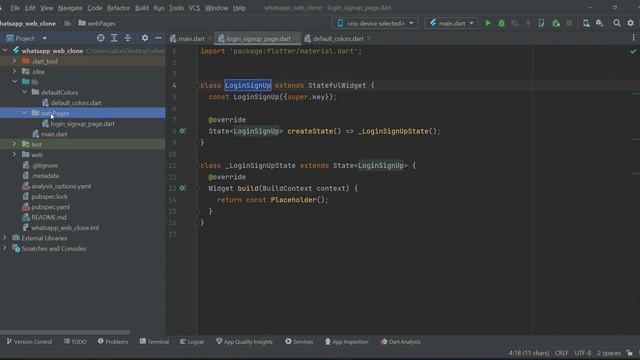Open the Navigate menu
The image size is (640, 360).
70,8
